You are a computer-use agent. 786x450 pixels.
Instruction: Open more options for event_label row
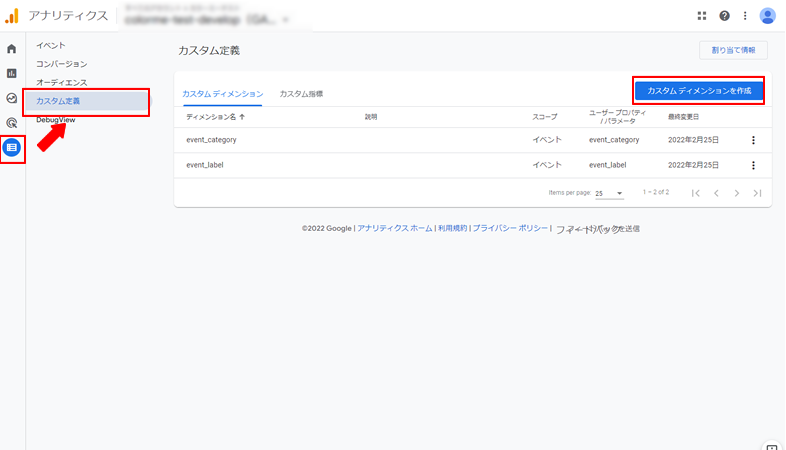[x=753, y=165]
